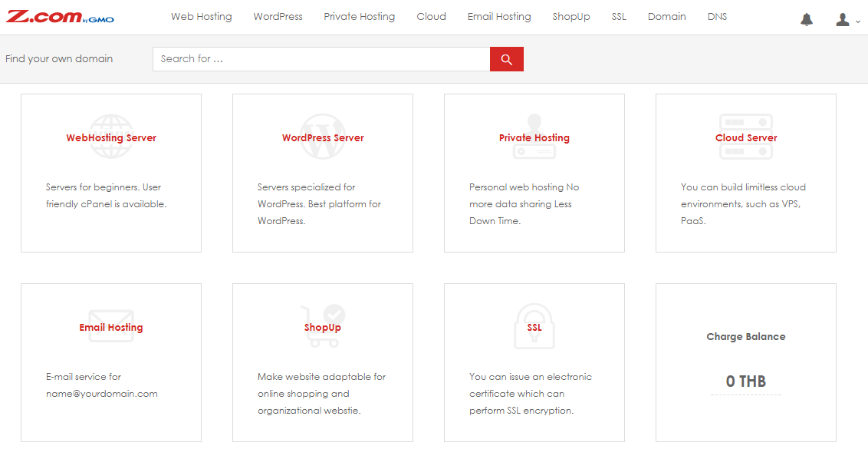The width and height of the screenshot is (868, 459).
Task: Click the Private Hosting title link
Action: pos(534,138)
